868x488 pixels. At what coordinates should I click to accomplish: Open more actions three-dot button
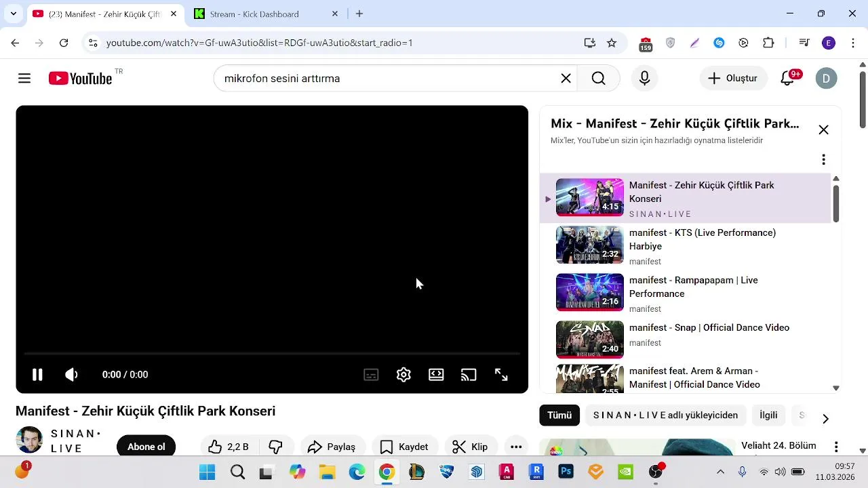coord(516,447)
